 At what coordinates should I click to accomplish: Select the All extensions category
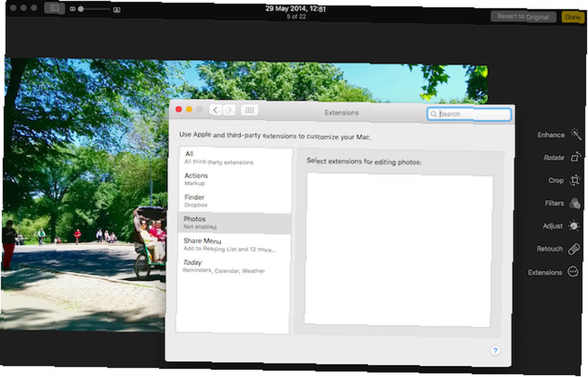tap(236, 157)
